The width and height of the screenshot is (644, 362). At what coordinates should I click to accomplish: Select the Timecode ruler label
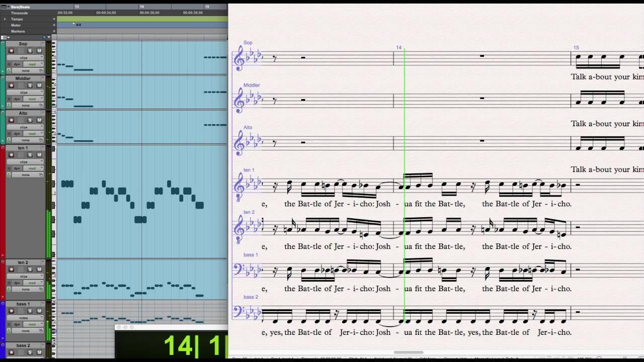19,13
